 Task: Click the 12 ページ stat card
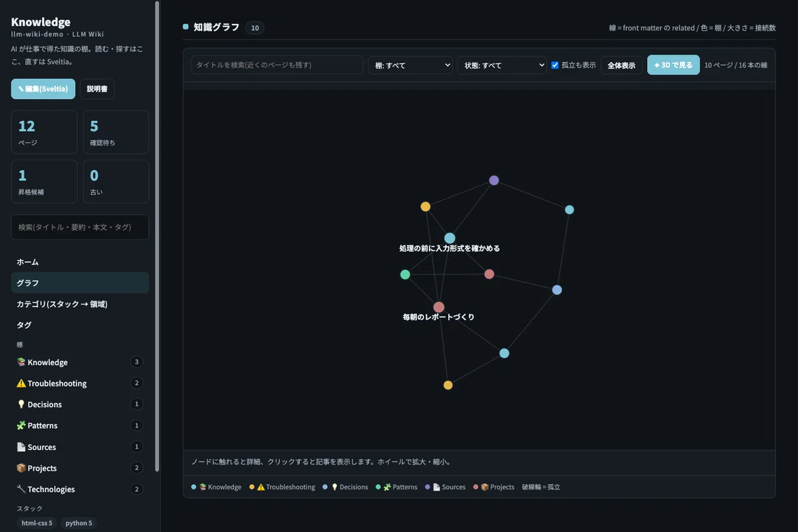point(44,132)
